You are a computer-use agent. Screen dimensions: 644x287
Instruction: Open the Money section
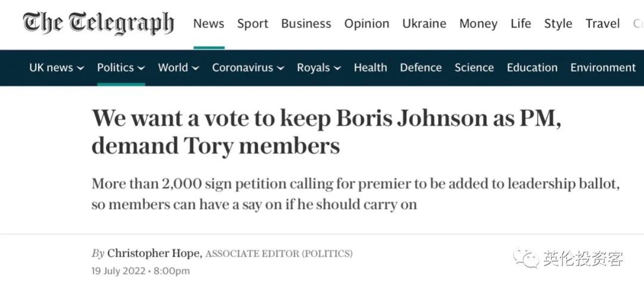[478, 24]
